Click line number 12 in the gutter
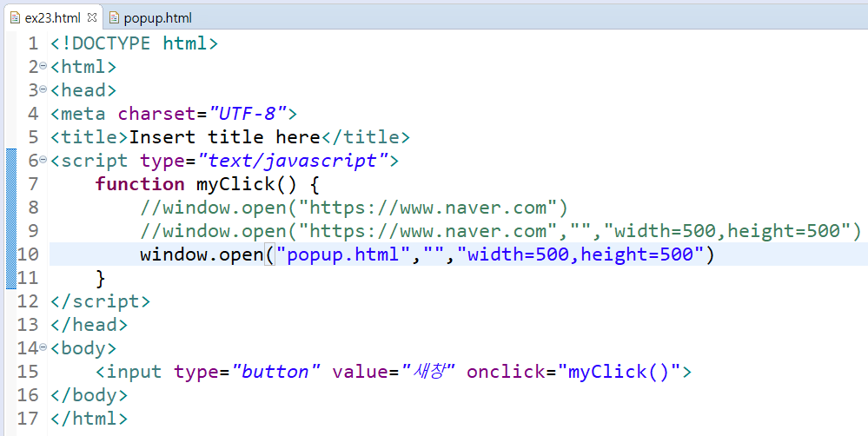Image resolution: width=868 pixels, height=436 pixels. 28,301
